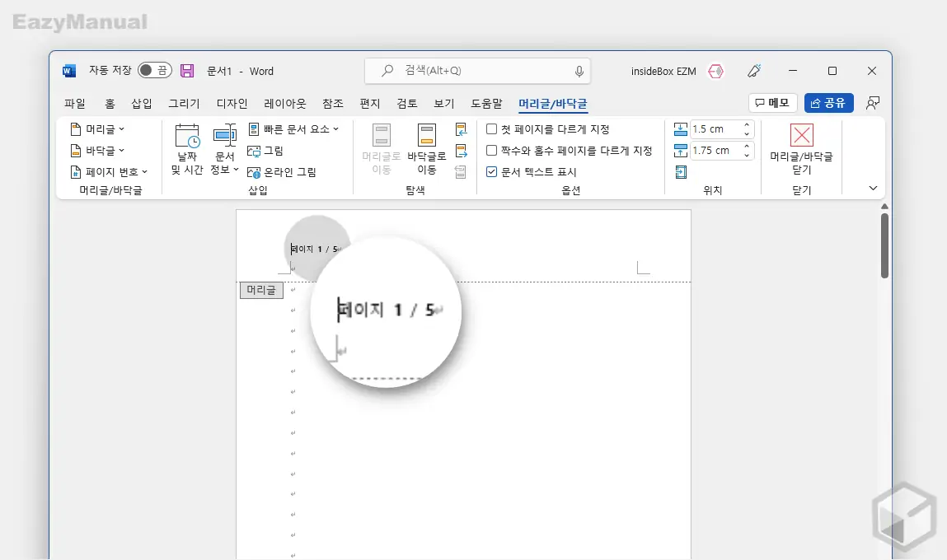Collapse the ribbon with the chevron
Viewport: 947px width, 560px height.
pos(873,189)
